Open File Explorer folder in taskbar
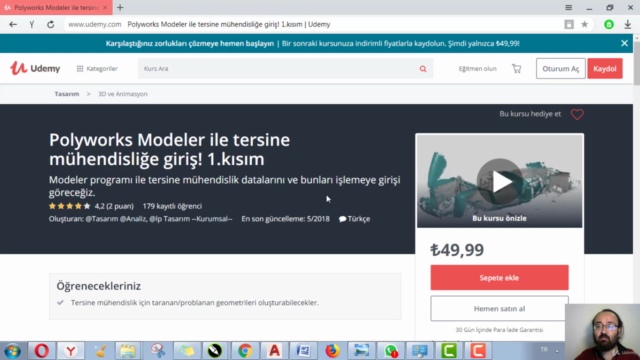Image resolution: width=640 pixels, height=360 pixels. (x=127, y=351)
